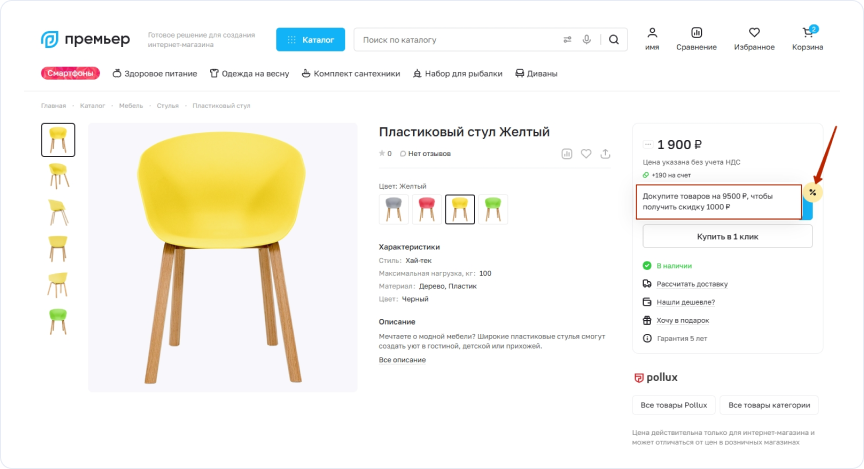Click the user account icon (имя)
864x469 pixels.
[x=652, y=35]
